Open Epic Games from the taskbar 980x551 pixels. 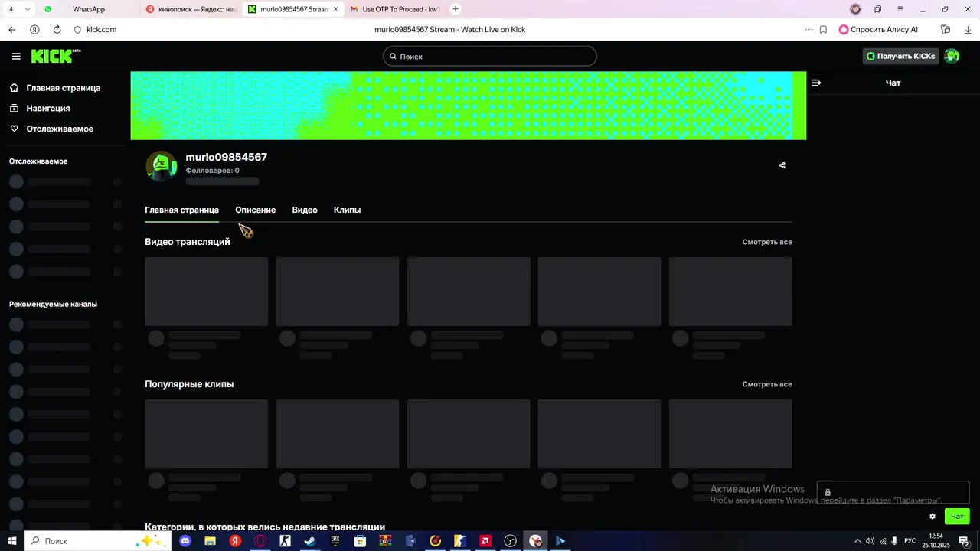pos(335,540)
